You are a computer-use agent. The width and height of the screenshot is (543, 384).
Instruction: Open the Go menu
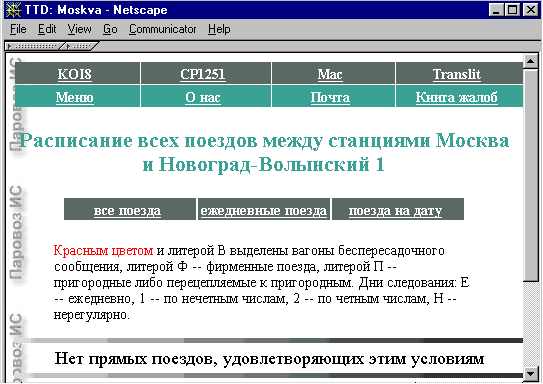(110, 29)
